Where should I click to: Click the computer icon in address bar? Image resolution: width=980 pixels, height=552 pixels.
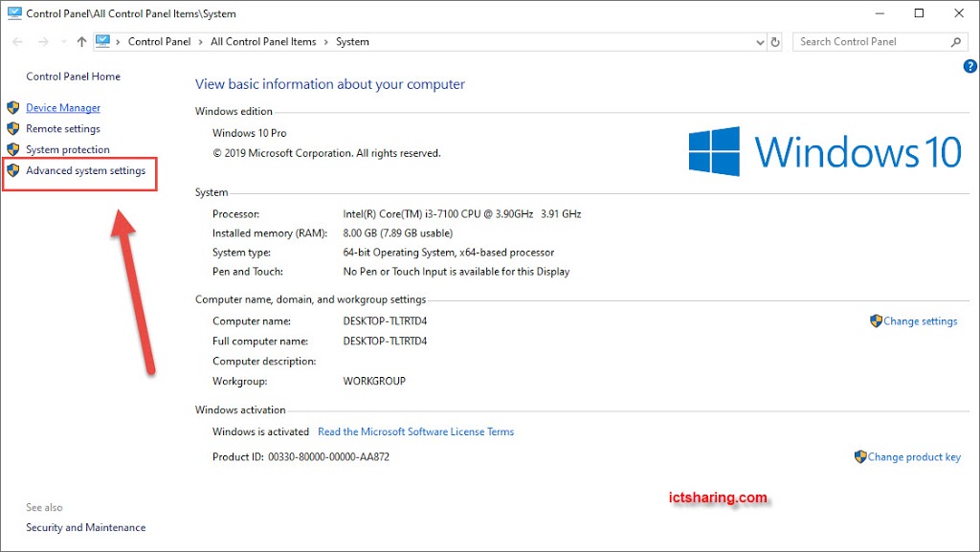tap(103, 41)
